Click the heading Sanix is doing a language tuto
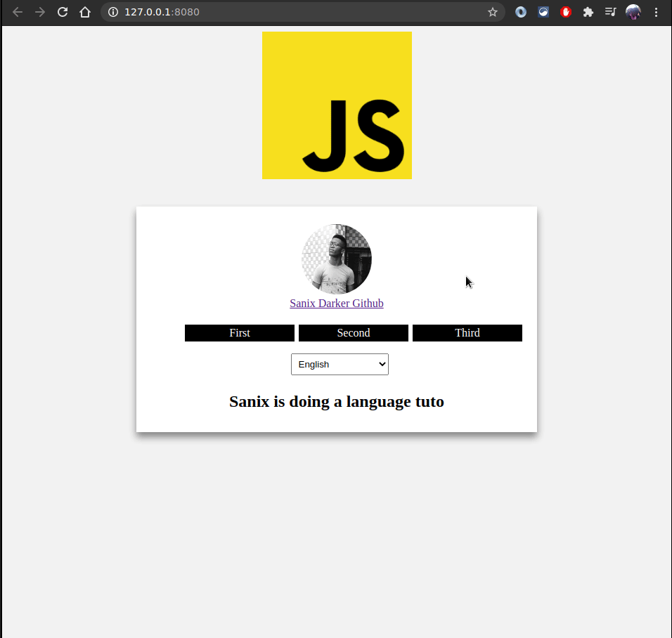Viewport: 672px width, 638px height. (337, 402)
